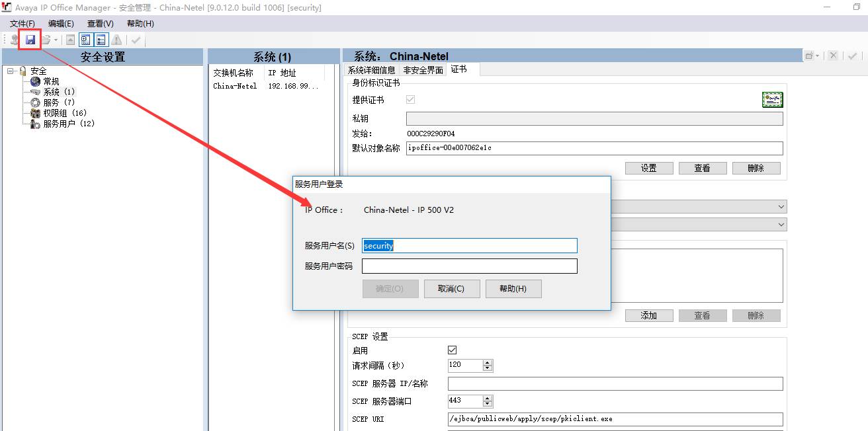Click the validate checkmark icon in main toolbar
Image resolution: width=868 pixels, height=431 pixels.
point(136,40)
